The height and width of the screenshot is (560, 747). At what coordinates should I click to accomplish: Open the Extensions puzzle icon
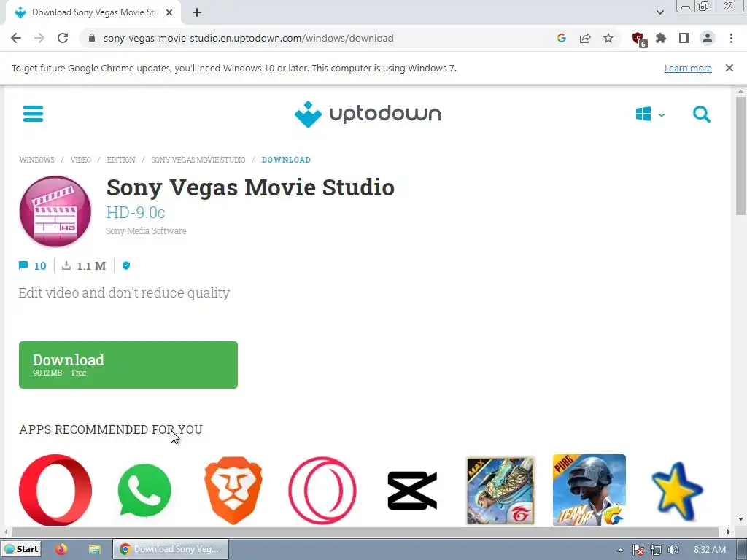[661, 38]
